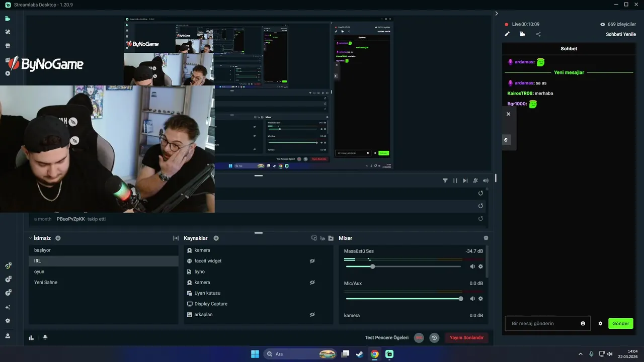
Task: Select the başlıyor scene
Action: click(x=104, y=250)
